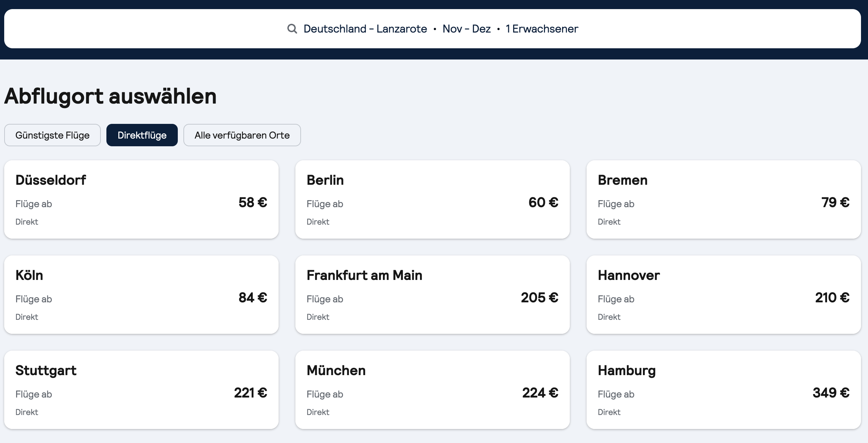Screen dimensions: 868x443
Task: Choose Hannover as departure city
Action: click(x=723, y=295)
